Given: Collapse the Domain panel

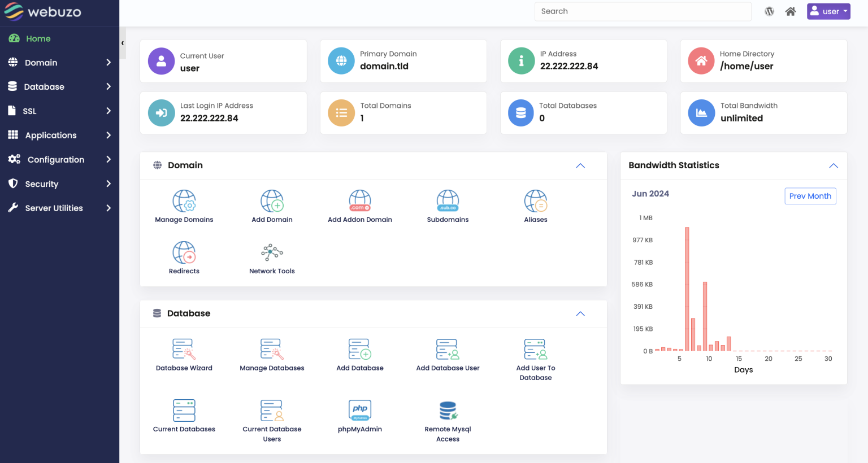Looking at the screenshot, I should pyautogui.click(x=580, y=165).
